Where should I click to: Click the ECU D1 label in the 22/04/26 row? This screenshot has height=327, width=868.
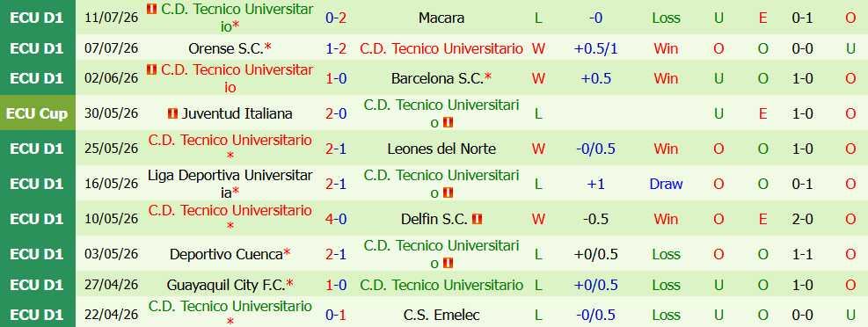[37, 316]
